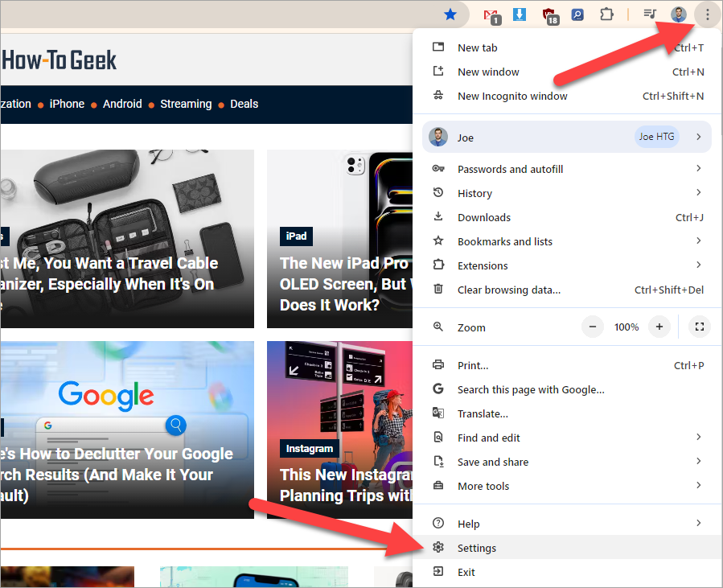Open the Gmail extension with unread badge
Image resolution: width=723 pixels, height=588 pixels.
(492, 14)
